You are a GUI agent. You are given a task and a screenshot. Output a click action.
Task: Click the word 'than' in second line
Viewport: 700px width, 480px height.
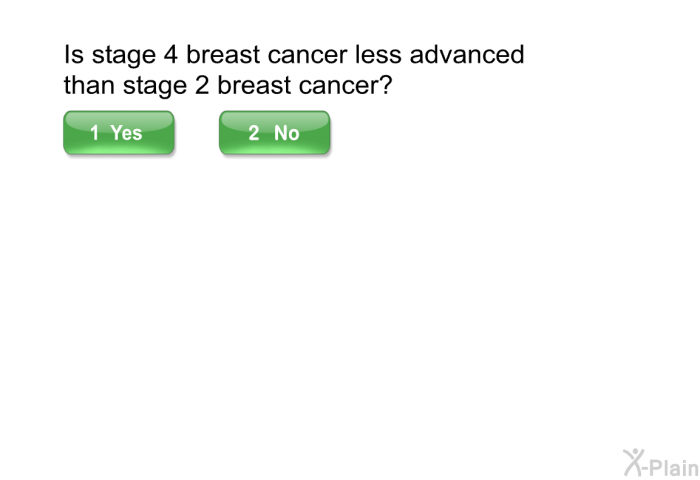tap(88, 87)
